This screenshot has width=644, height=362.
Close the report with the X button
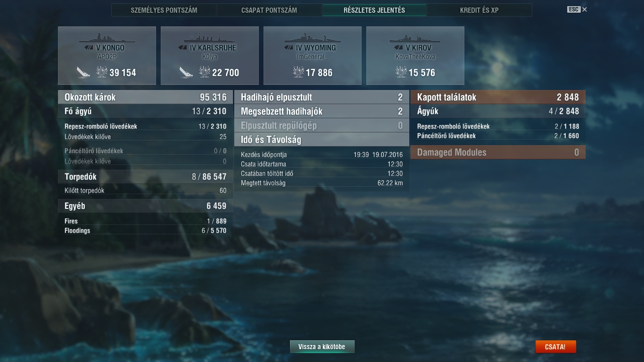click(x=585, y=9)
